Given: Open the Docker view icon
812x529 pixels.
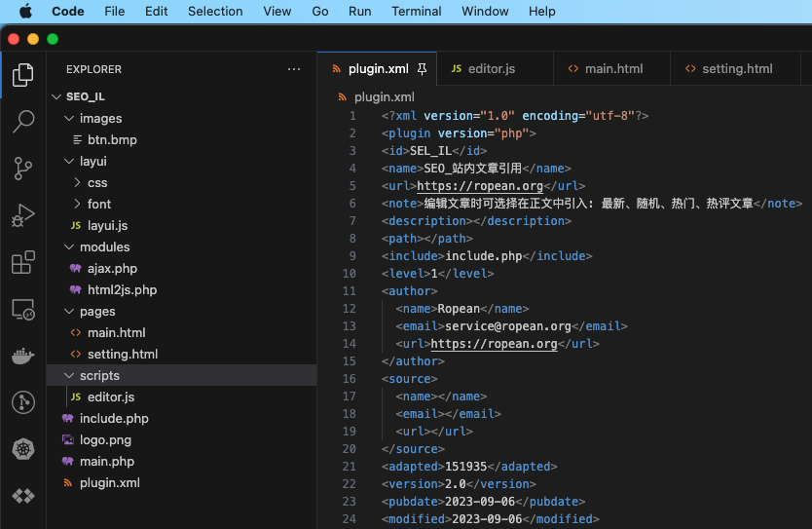Looking at the screenshot, I should (x=23, y=356).
